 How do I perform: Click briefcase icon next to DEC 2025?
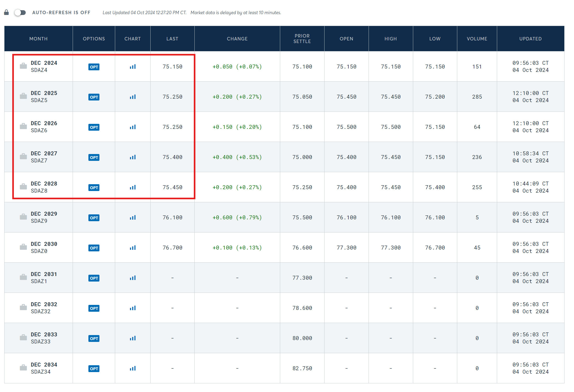23,96
